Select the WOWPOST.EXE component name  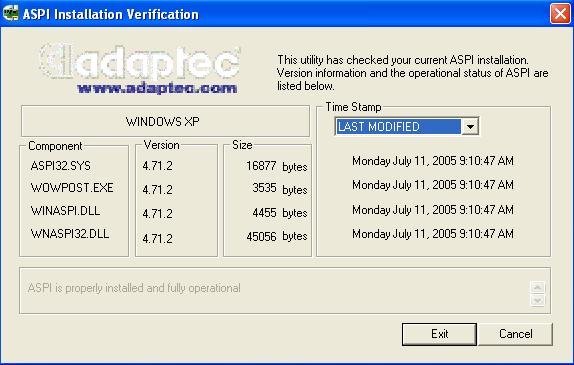(72, 188)
